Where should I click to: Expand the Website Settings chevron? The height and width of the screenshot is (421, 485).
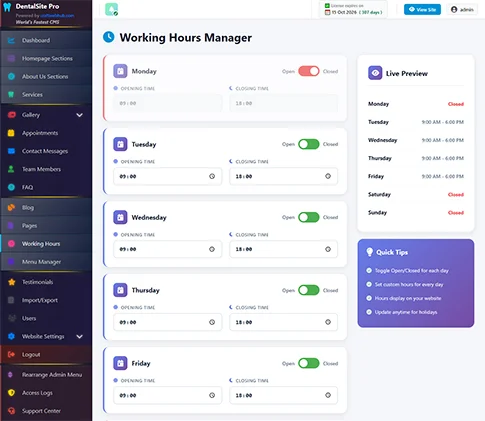(x=79, y=336)
